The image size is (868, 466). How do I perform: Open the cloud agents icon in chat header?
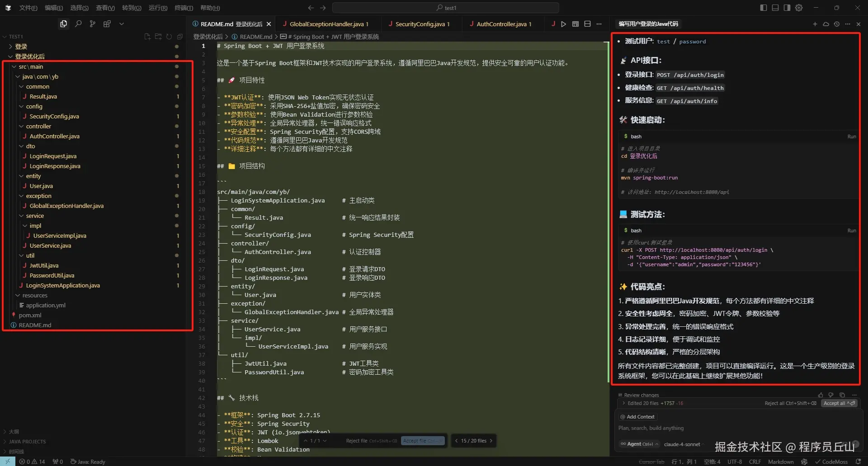click(x=826, y=24)
